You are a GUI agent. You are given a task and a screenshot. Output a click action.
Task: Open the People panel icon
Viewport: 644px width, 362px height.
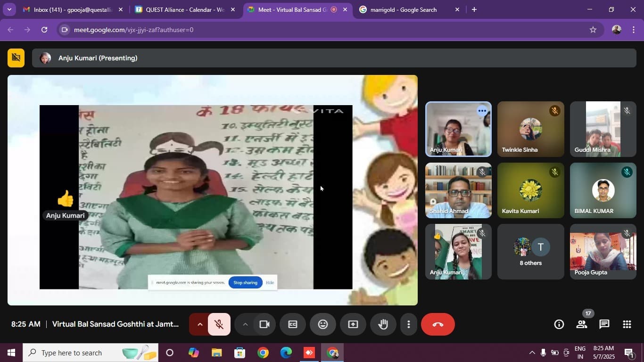582,324
